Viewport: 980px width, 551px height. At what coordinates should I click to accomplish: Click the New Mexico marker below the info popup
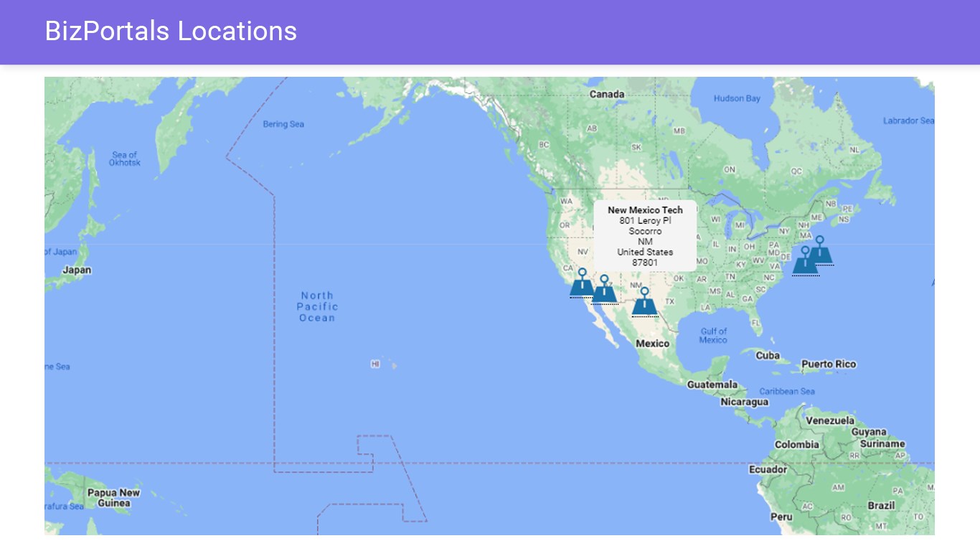644,303
